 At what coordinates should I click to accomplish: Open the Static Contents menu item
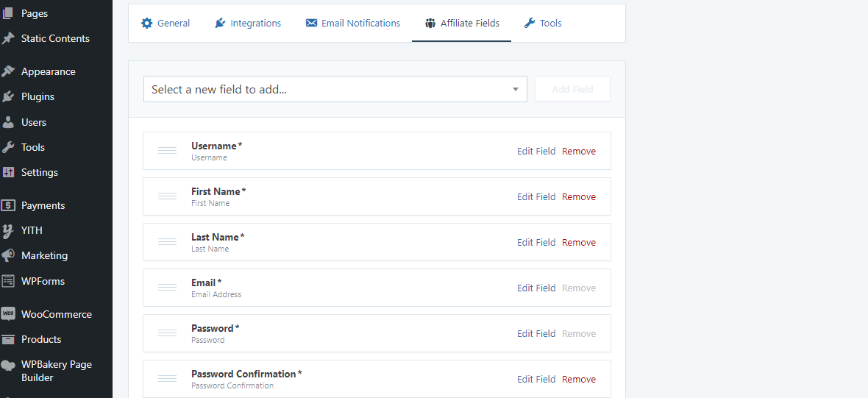55,38
